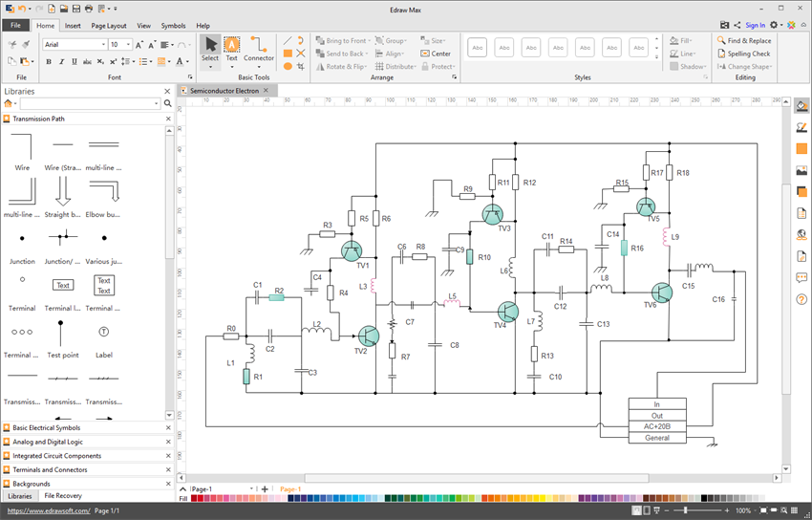Image resolution: width=812 pixels, height=520 pixels.
Task: Pick the Elbow bus shape from library
Action: tap(103, 194)
